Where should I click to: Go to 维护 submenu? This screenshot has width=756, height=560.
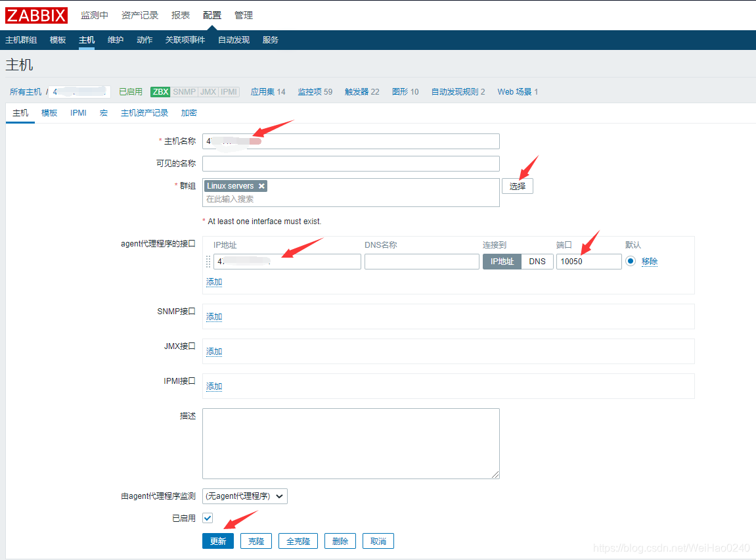click(116, 40)
